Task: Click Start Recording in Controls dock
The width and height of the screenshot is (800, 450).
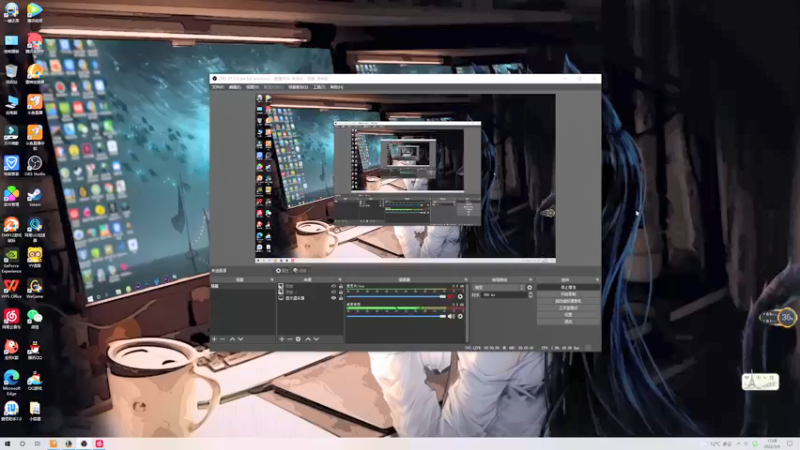Action: click(568, 294)
